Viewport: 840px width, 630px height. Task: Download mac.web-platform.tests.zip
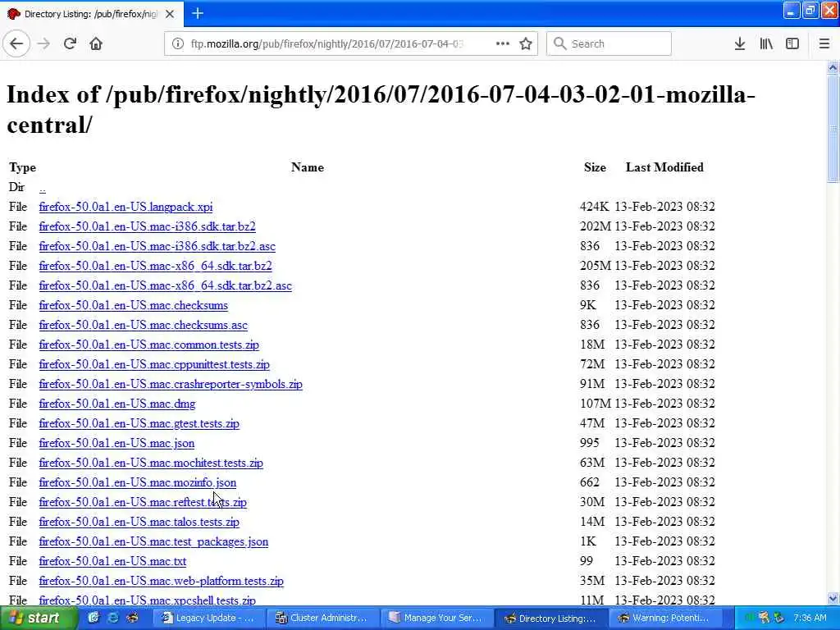pos(162,582)
